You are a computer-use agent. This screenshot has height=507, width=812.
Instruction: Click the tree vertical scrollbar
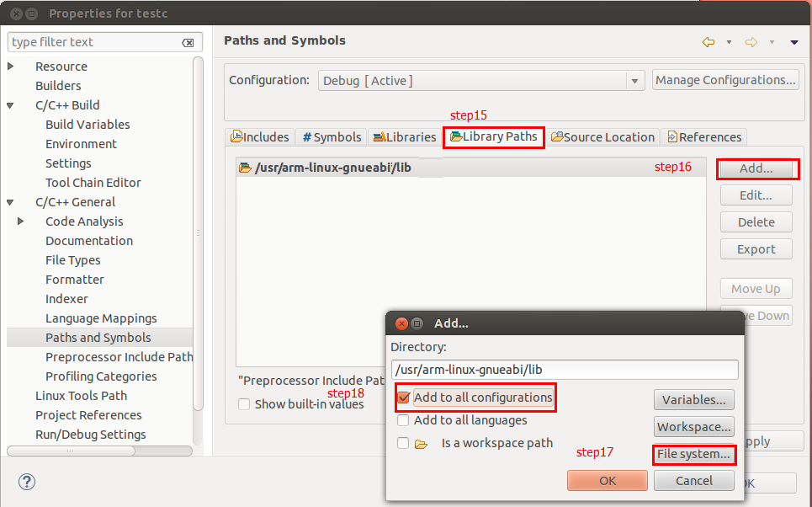(x=198, y=233)
